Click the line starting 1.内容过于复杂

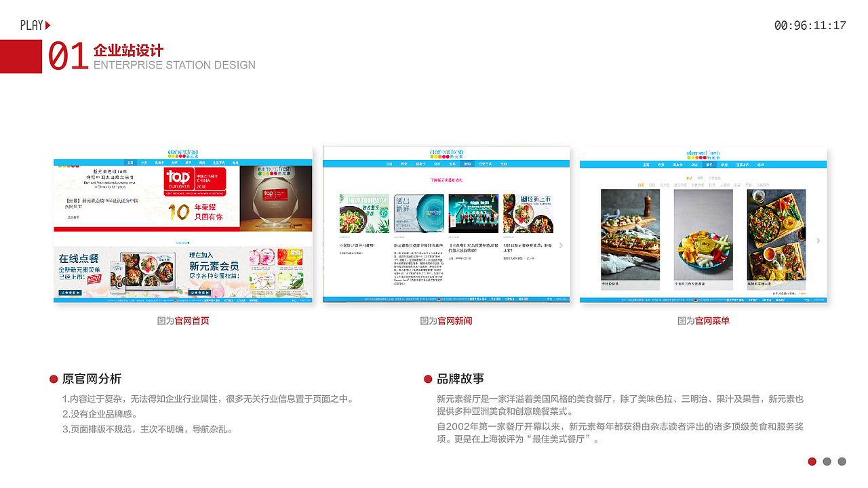[208, 399]
